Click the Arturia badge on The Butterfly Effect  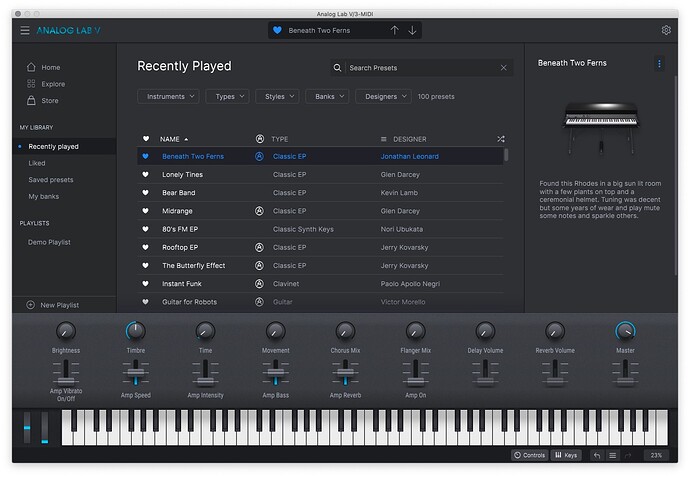(x=260, y=265)
